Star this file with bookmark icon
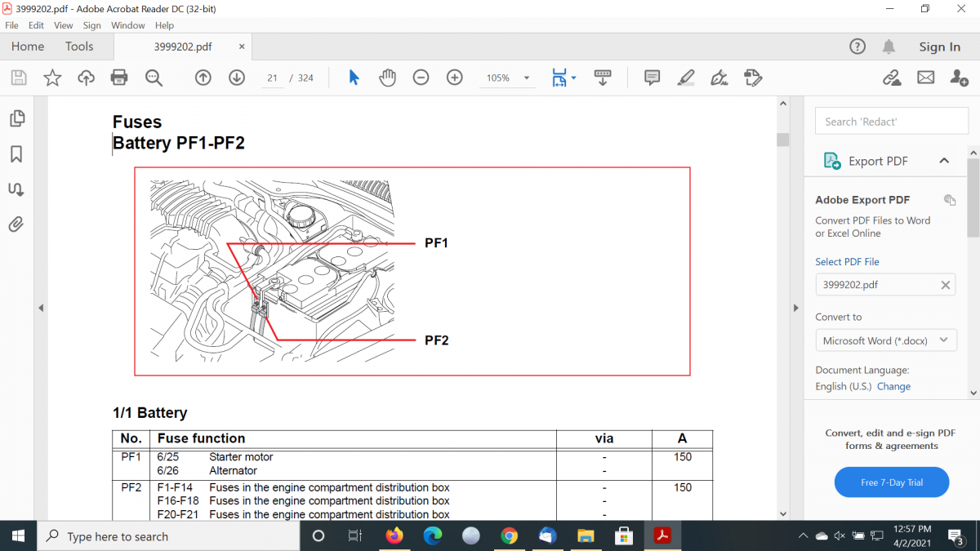 point(52,78)
